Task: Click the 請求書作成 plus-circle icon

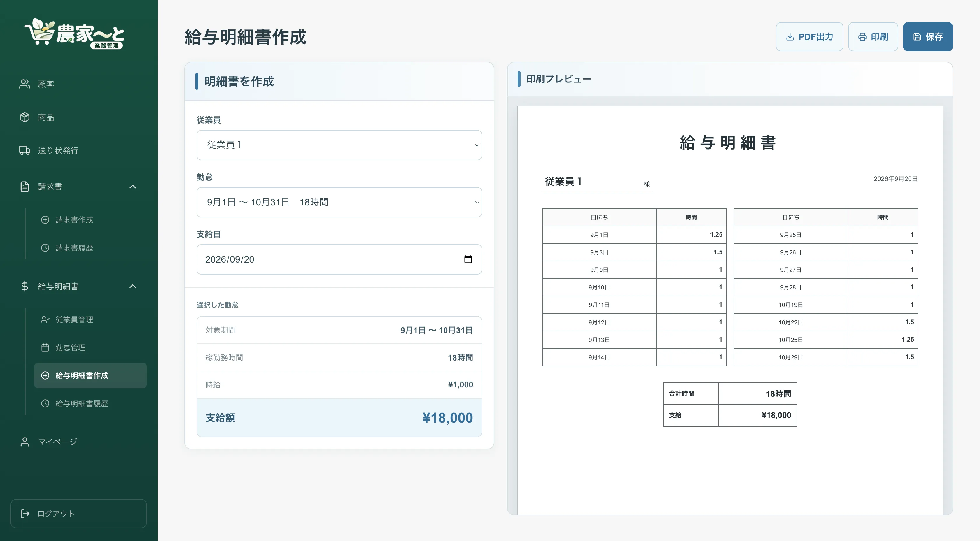Action: [45, 220]
